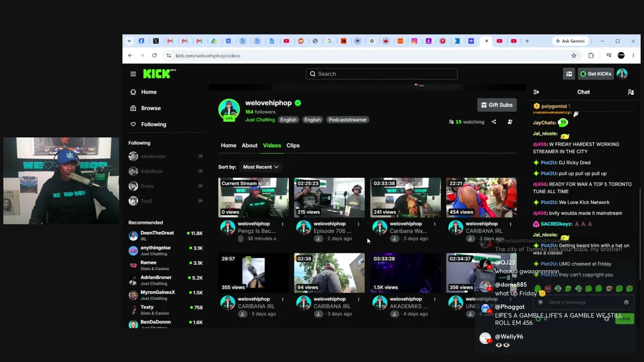This screenshot has width=644, height=362.
Task: Open the 03:33:28 AKADEMIKS video thumbnail
Action: coord(406,273)
